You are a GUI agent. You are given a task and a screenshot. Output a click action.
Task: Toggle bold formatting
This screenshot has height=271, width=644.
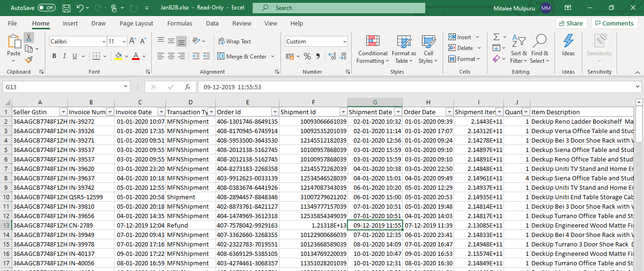(x=54, y=56)
